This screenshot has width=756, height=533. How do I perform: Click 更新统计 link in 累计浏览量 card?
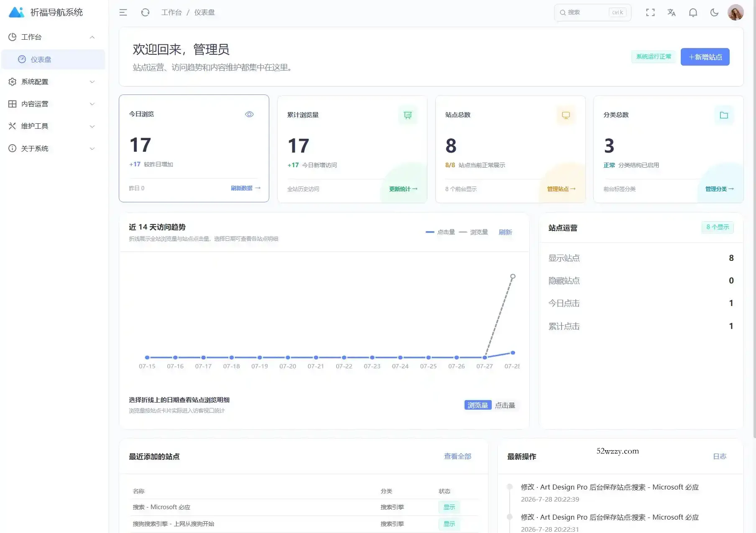tap(403, 189)
